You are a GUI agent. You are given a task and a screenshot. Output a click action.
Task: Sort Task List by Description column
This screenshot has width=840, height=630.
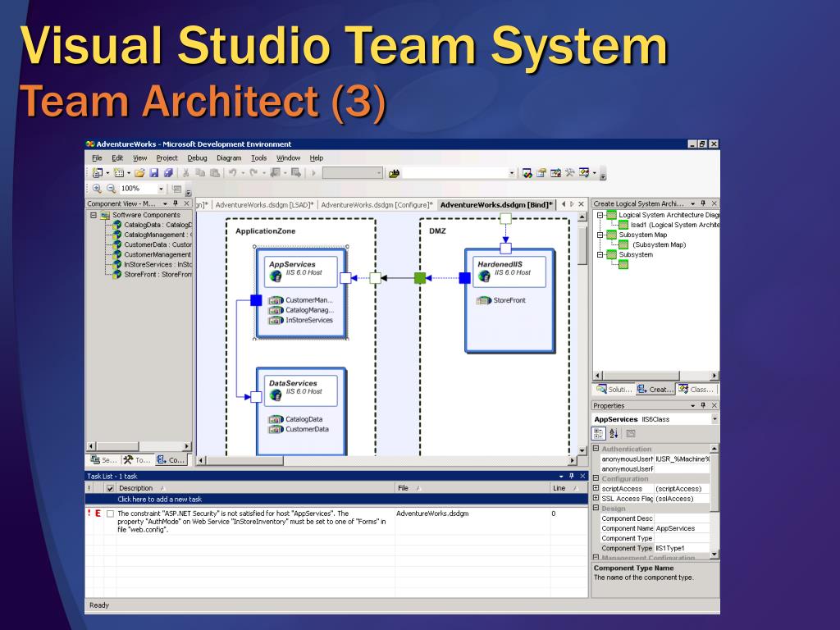[x=256, y=488]
